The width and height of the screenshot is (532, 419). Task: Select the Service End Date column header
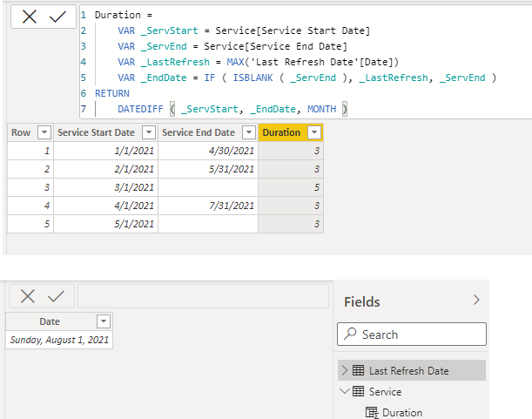(199, 132)
